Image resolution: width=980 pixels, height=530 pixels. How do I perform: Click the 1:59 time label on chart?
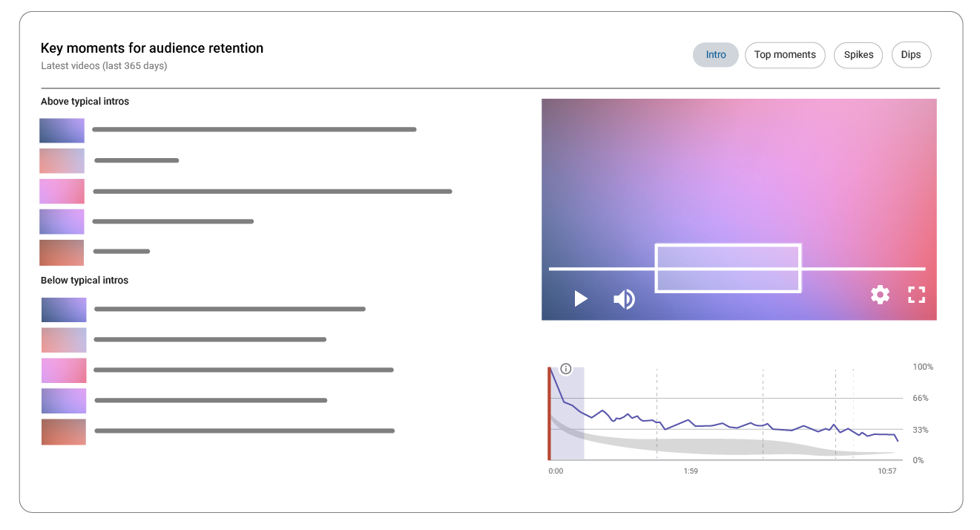coord(691,471)
